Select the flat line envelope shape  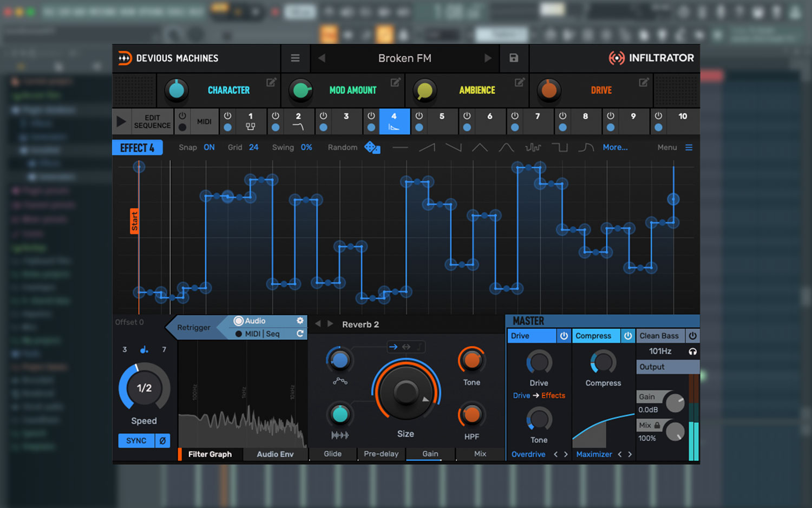click(x=400, y=147)
